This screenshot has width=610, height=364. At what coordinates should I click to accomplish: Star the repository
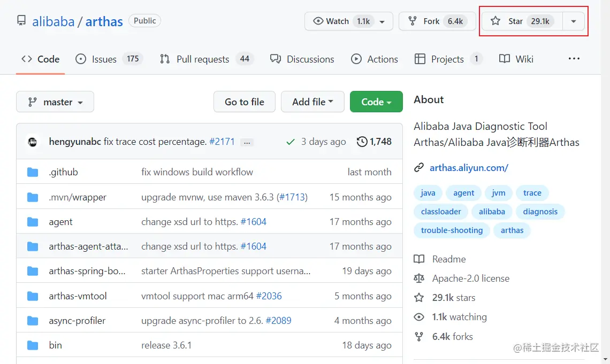pyautogui.click(x=522, y=21)
